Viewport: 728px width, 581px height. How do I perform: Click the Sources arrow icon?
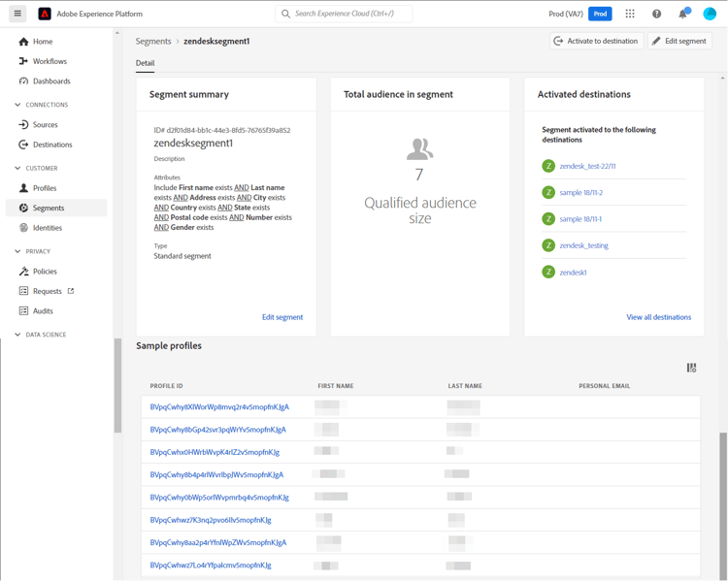[23, 124]
